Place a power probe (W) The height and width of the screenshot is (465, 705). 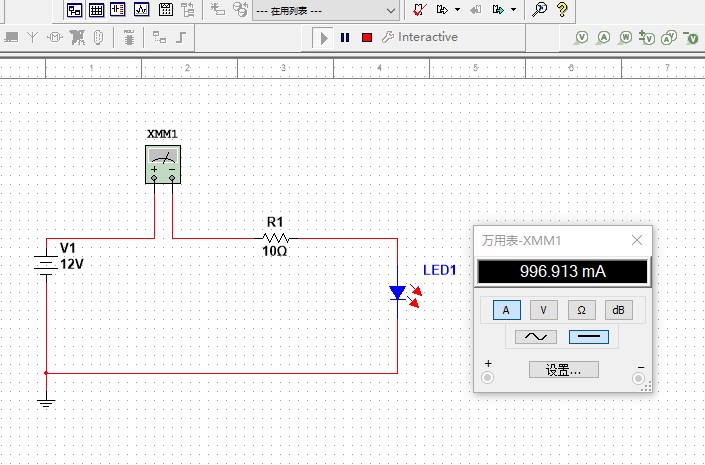coord(625,37)
